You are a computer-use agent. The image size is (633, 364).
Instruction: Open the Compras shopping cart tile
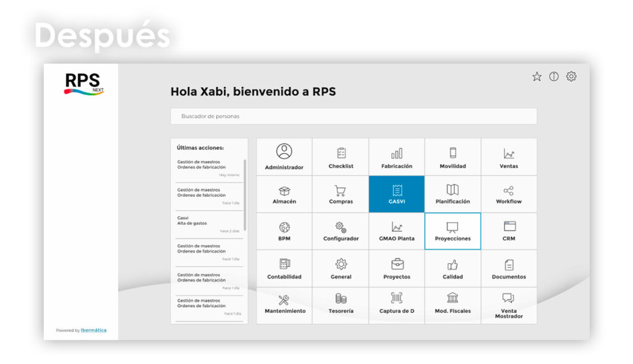(x=341, y=194)
